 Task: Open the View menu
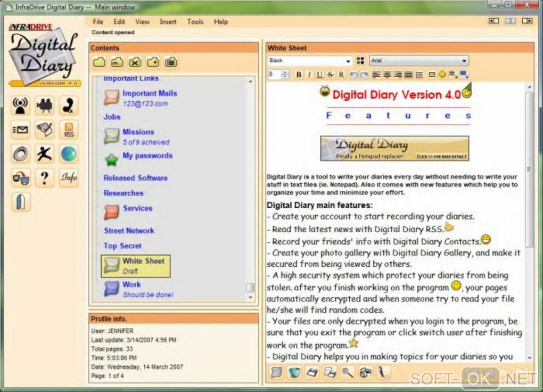[x=142, y=22]
